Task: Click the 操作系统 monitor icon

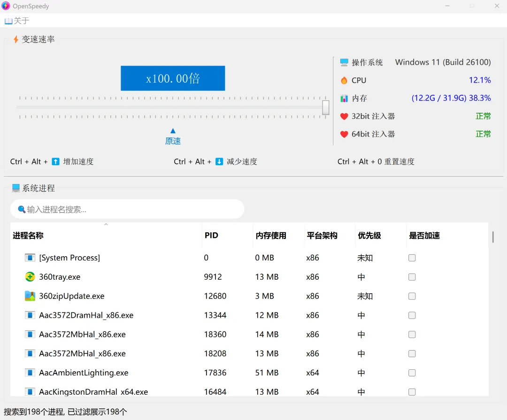Action: tap(344, 62)
